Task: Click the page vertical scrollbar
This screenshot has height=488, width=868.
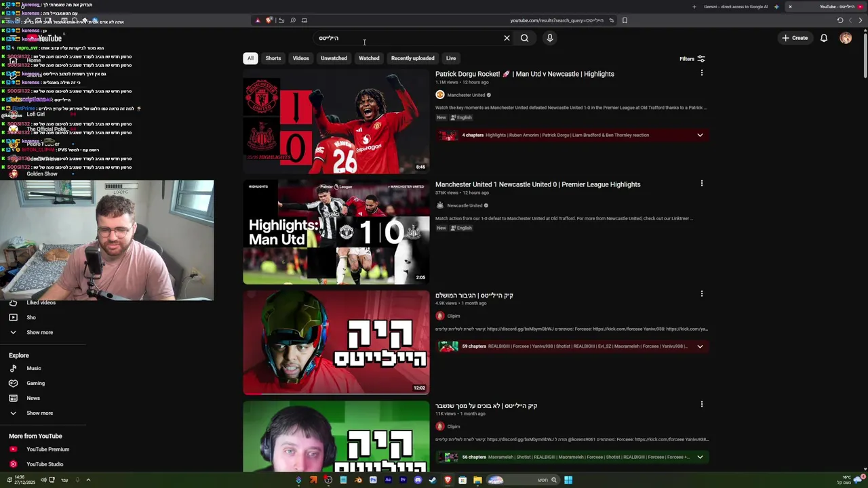Action: [x=865, y=54]
